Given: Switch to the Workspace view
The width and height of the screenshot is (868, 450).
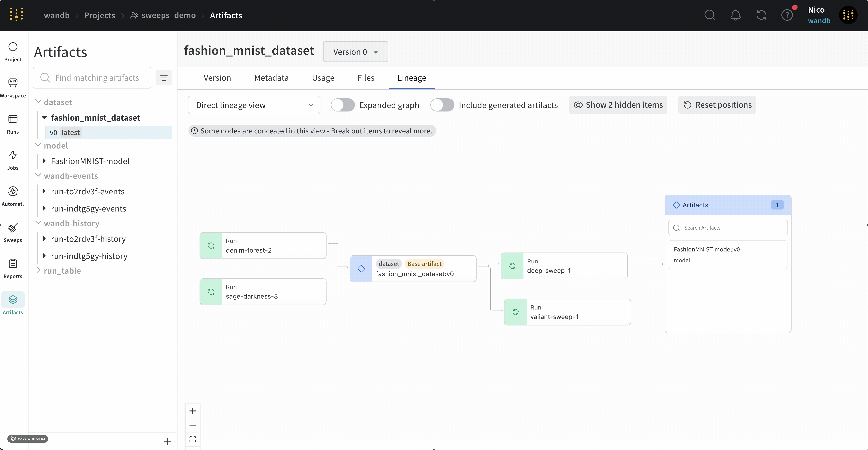Looking at the screenshot, I should tap(13, 88).
